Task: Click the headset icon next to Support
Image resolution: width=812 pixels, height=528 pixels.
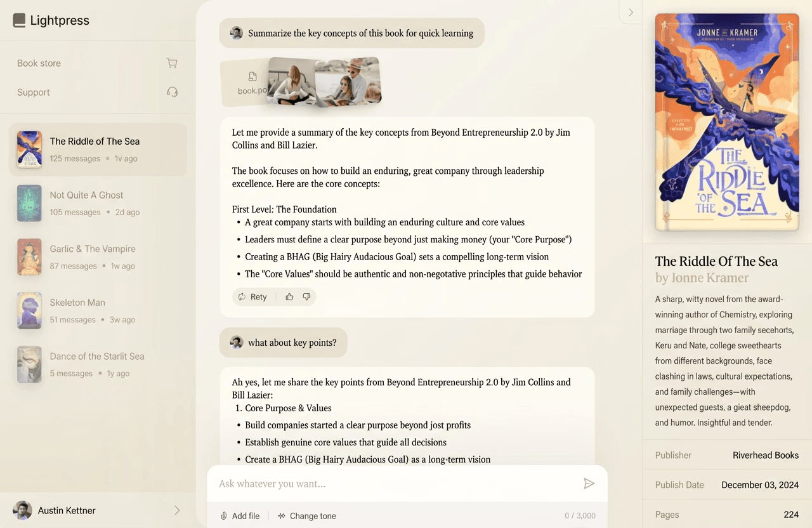Action: point(172,92)
